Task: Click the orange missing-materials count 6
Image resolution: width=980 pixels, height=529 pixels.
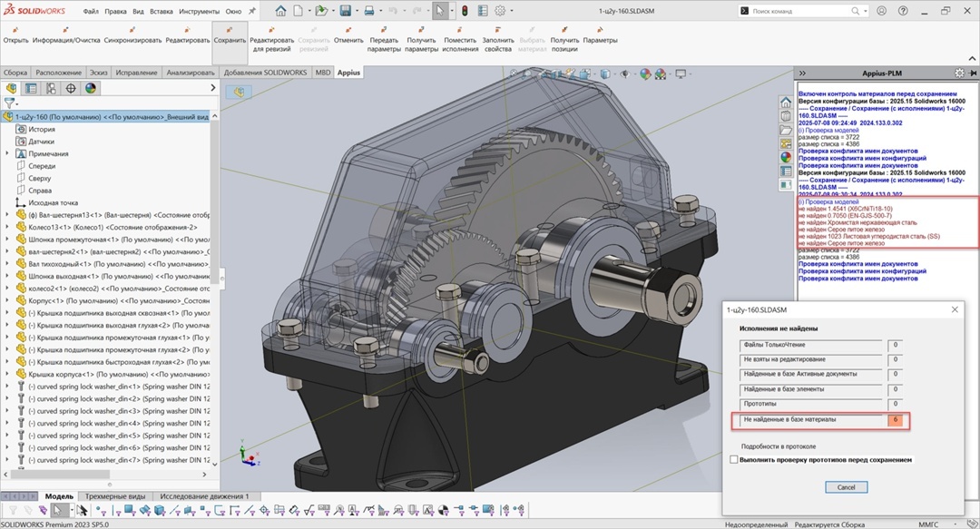Action: 895,420
